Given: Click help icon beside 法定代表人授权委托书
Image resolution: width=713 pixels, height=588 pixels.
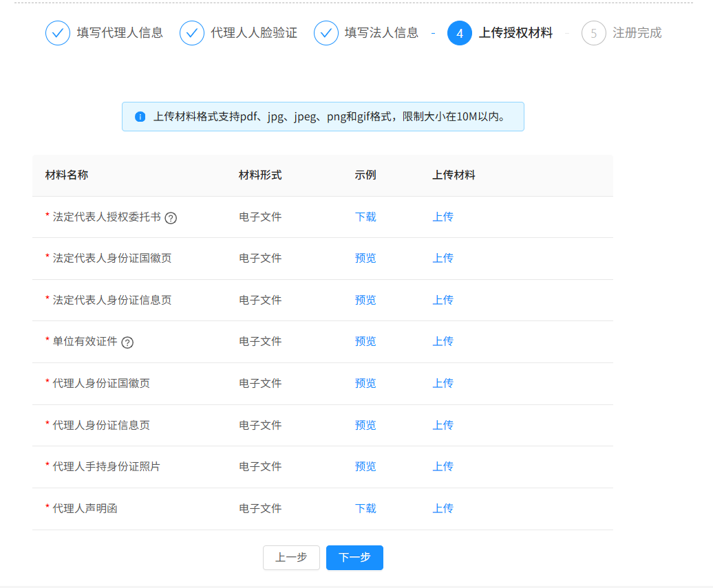Looking at the screenshot, I should click(171, 218).
